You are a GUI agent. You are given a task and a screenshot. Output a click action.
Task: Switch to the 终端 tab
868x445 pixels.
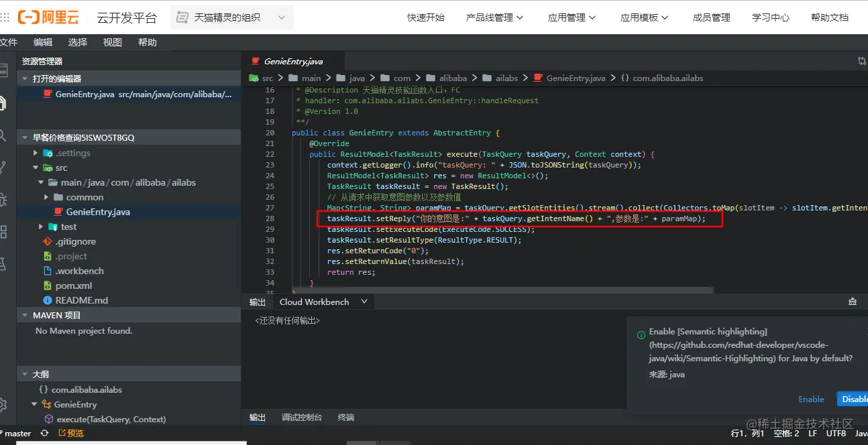tap(346, 417)
